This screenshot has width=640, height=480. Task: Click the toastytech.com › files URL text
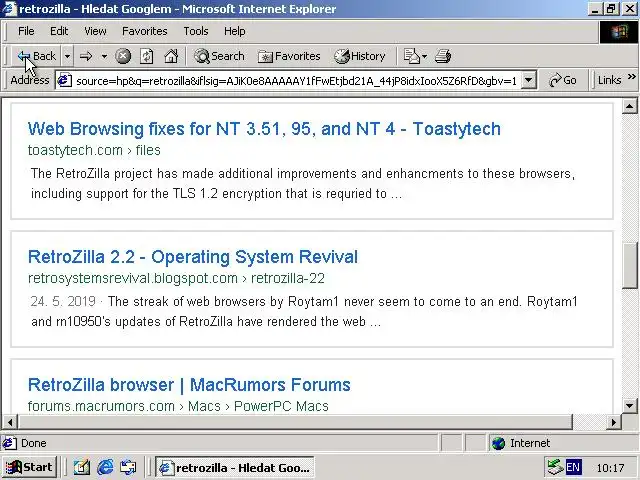[94, 150]
